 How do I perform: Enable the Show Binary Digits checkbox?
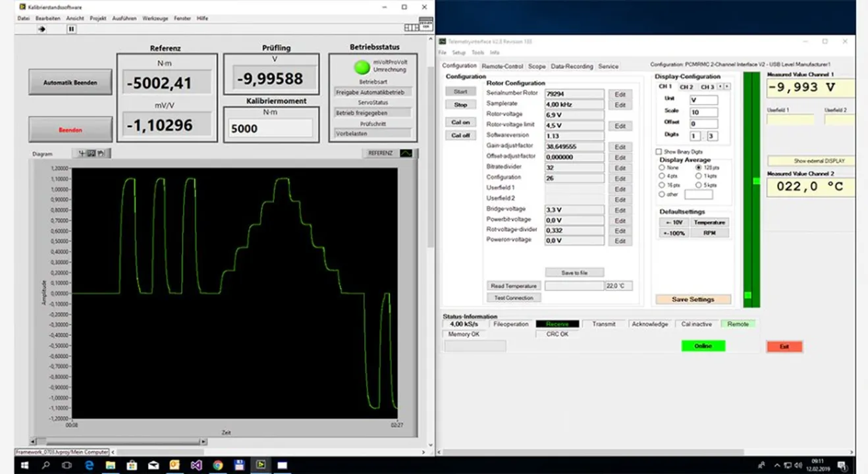coord(659,151)
